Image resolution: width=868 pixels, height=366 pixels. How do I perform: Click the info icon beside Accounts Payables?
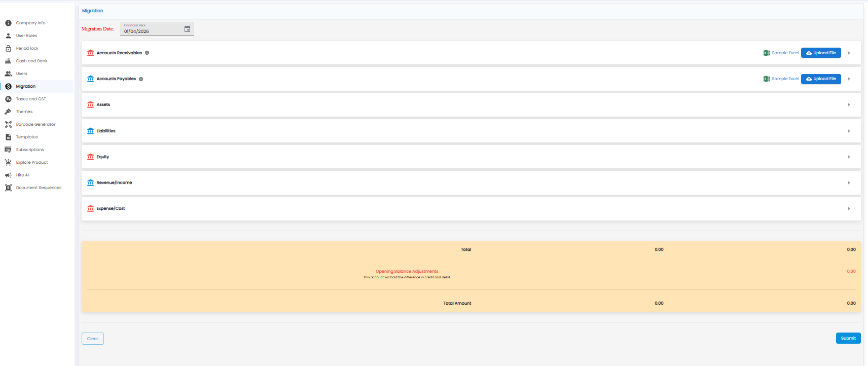pyautogui.click(x=141, y=79)
